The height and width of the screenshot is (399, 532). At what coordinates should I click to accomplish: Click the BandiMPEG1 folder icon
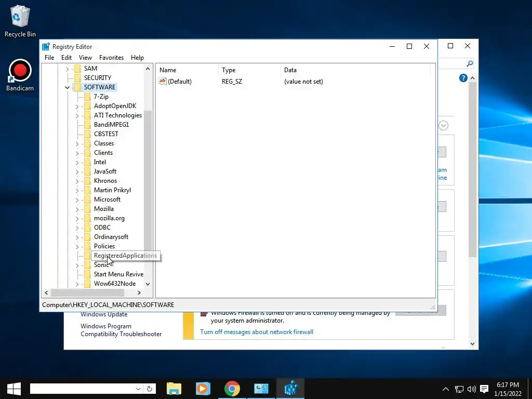pyautogui.click(x=87, y=125)
